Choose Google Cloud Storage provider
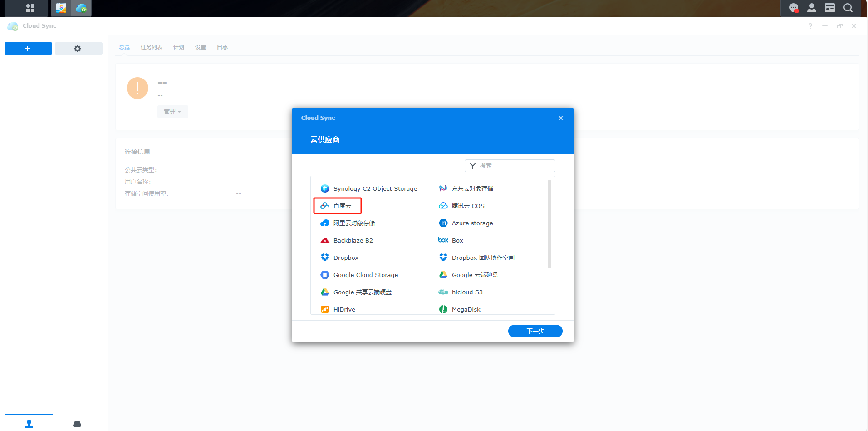 tap(359, 275)
